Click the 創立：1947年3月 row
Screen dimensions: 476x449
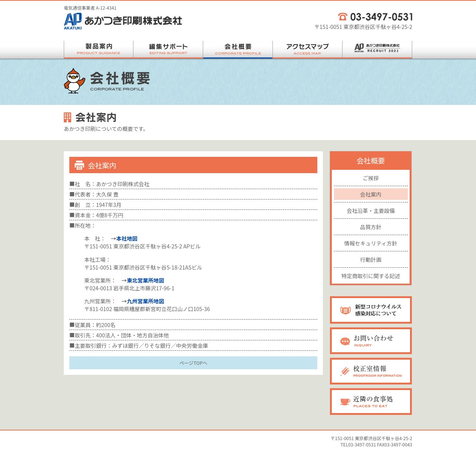[x=193, y=205]
